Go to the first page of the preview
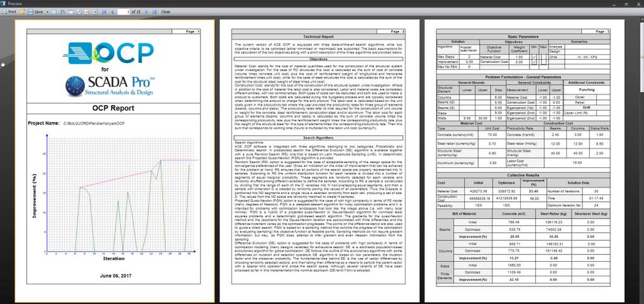 pos(104,12)
